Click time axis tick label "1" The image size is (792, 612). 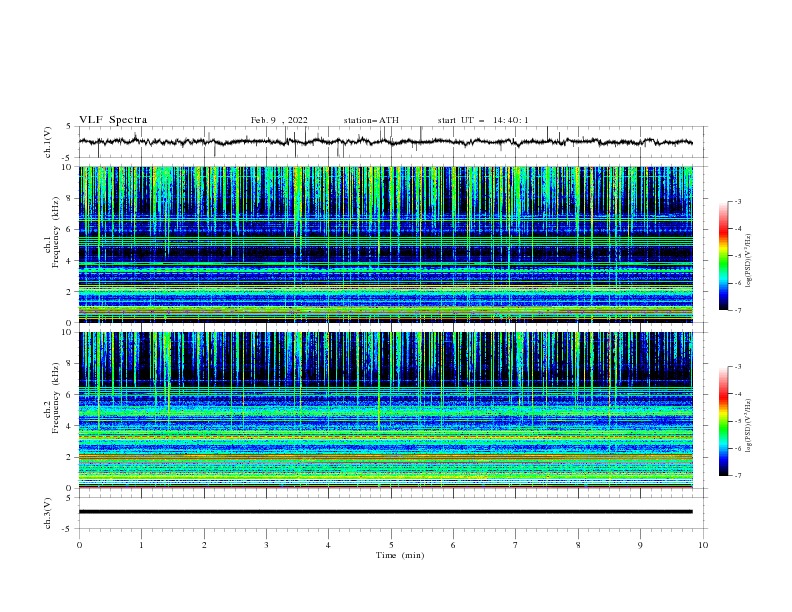tap(141, 545)
